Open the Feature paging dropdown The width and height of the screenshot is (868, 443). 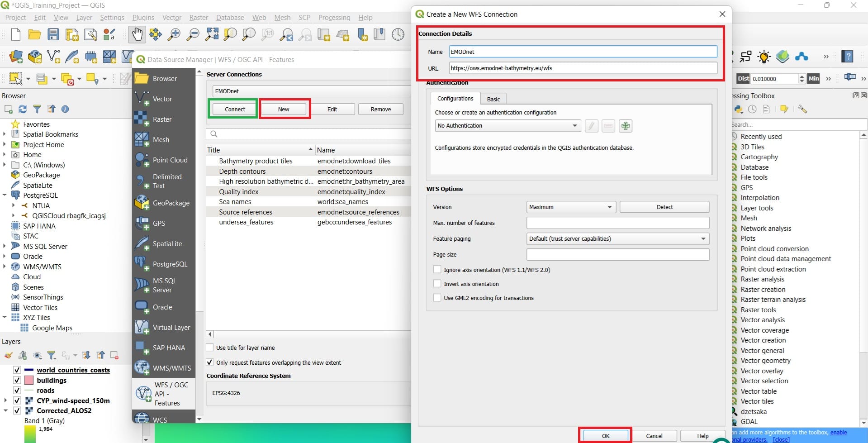618,239
